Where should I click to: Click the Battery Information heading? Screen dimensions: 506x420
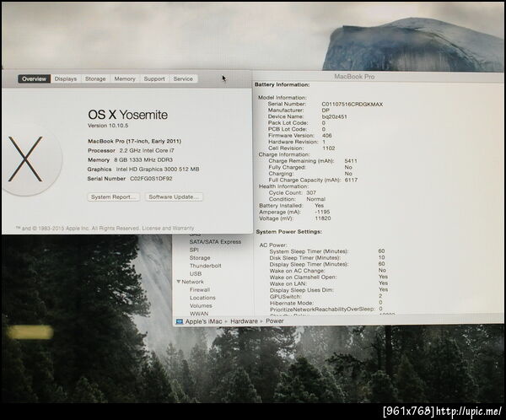point(282,84)
